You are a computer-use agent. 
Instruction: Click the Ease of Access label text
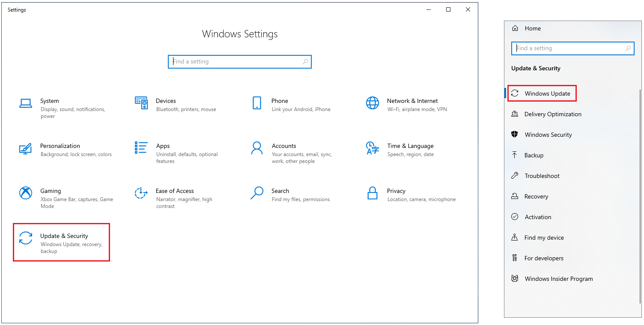(x=175, y=191)
